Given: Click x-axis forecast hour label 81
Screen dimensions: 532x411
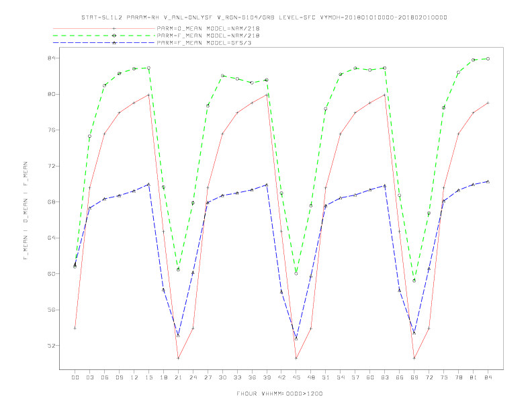Looking at the screenshot, I should [x=474, y=377].
